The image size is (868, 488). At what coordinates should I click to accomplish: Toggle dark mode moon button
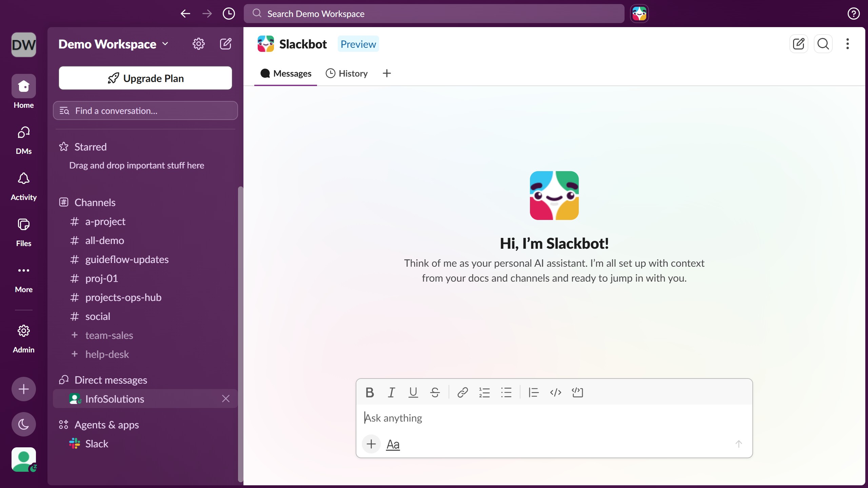(24, 424)
